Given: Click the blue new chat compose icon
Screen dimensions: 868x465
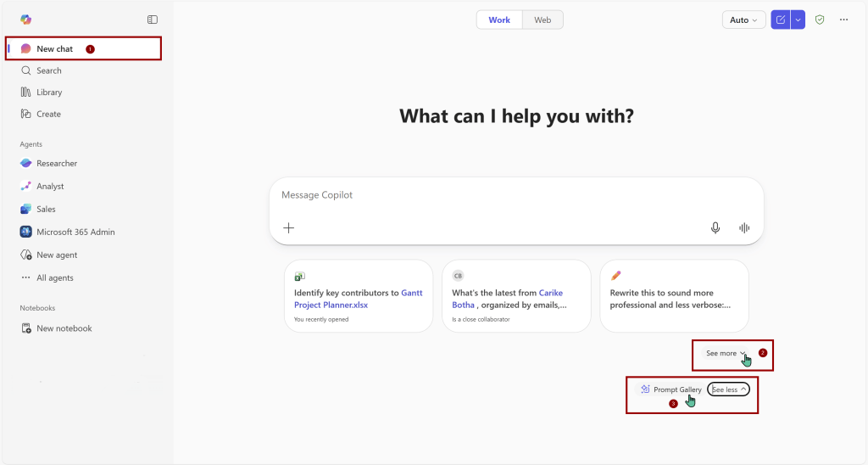Looking at the screenshot, I should click(780, 20).
